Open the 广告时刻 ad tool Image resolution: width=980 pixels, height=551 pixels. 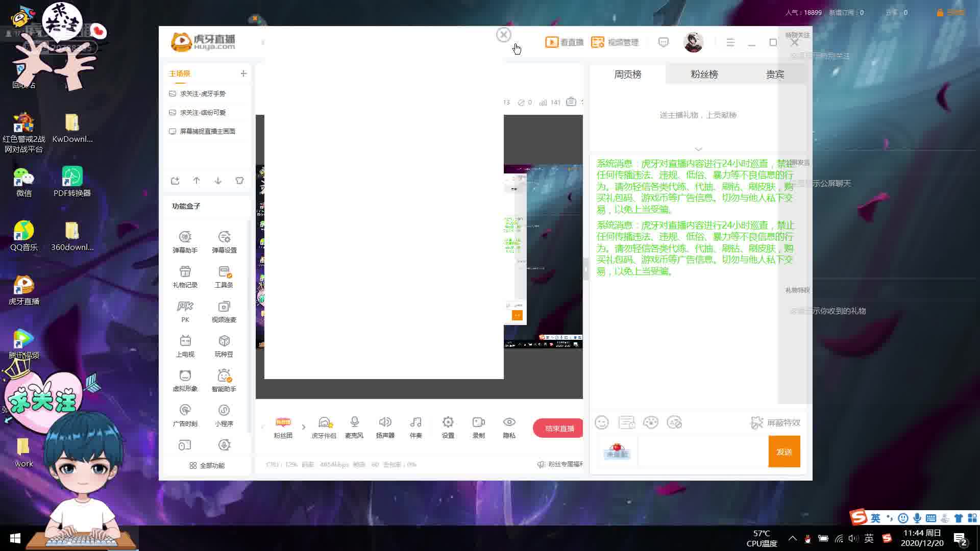185,415
